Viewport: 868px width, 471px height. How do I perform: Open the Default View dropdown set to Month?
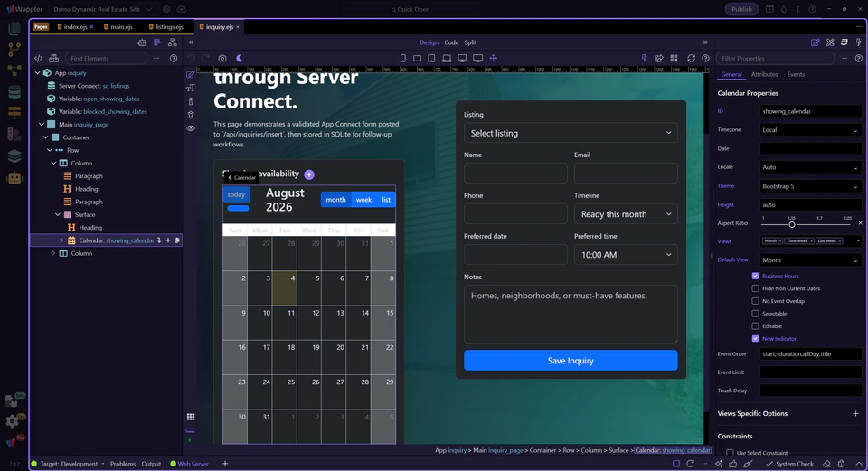810,260
